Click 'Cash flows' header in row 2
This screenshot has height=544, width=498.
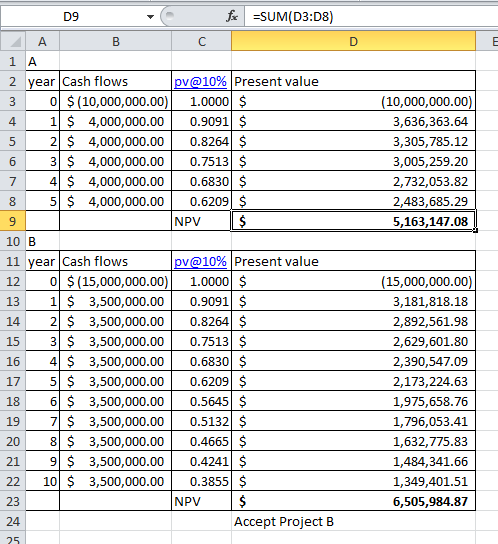tap(116, 82)
